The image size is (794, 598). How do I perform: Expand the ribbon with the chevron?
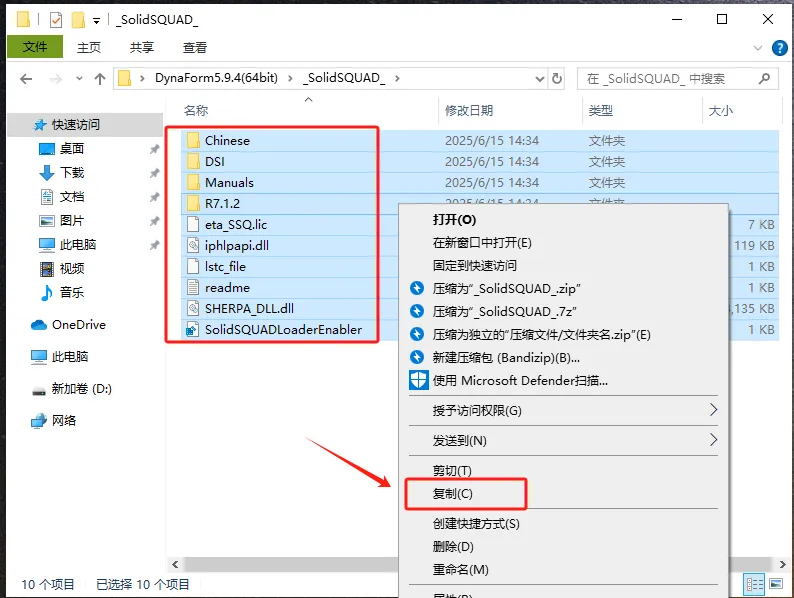pos(758,48)
